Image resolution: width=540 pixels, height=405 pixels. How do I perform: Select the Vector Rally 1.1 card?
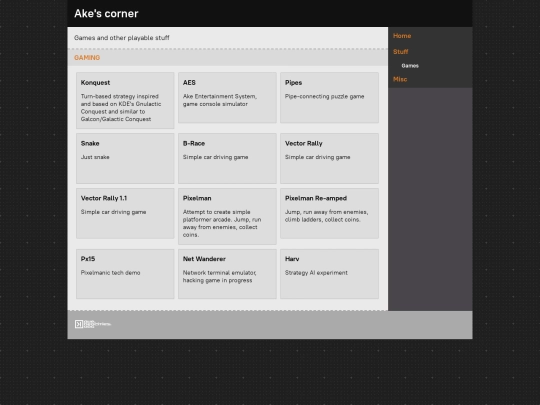[x=125, y=213]
